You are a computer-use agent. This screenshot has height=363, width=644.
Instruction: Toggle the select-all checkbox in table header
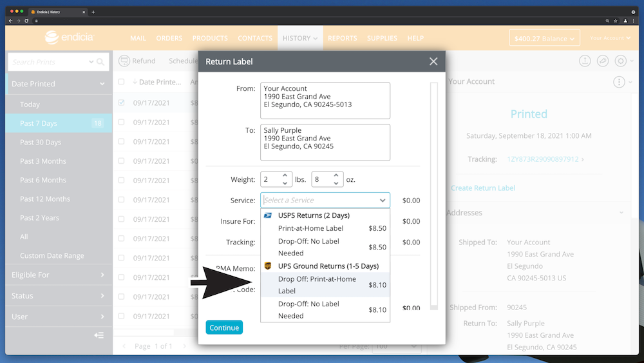pos(122,82)
